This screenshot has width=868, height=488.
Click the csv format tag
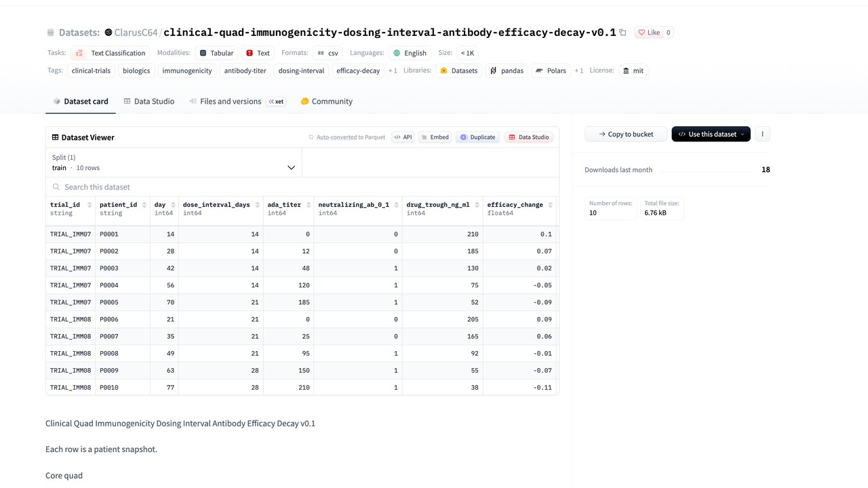[x=328, y=53]
